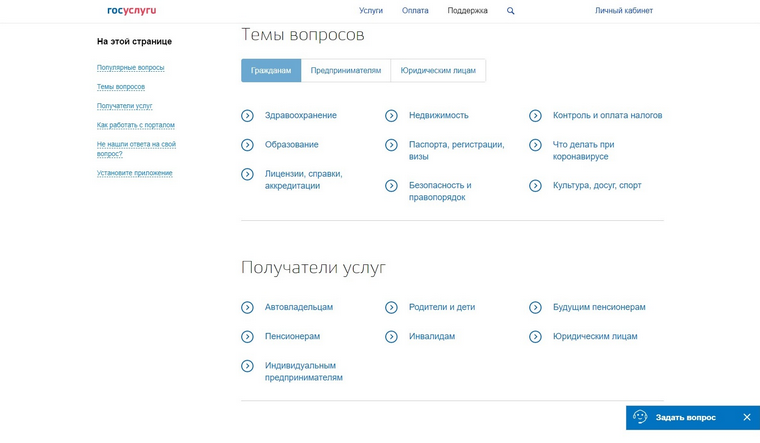This screenshot has height=443, width=760.
Task: Click the arrow icon beside Родители и дети
Action: tap(391, 307)
